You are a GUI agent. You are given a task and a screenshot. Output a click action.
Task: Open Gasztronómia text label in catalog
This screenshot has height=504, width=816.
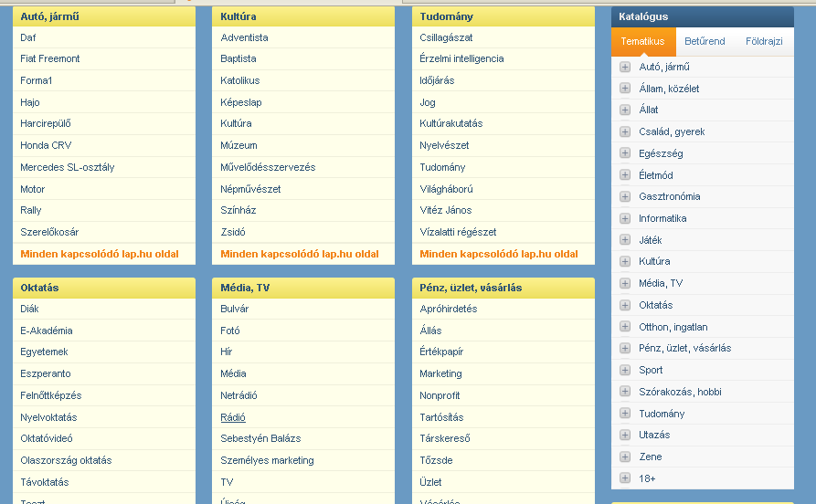click(x=669, y=196)
